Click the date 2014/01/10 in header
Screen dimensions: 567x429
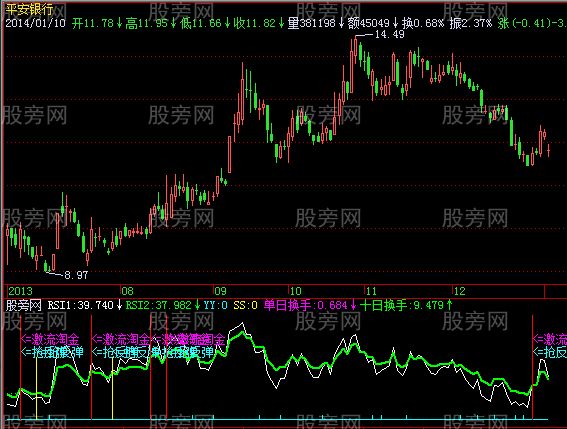(35, 24)
